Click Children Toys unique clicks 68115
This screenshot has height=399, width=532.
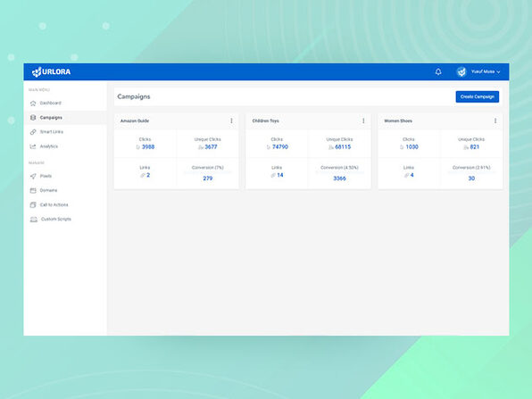343,147
